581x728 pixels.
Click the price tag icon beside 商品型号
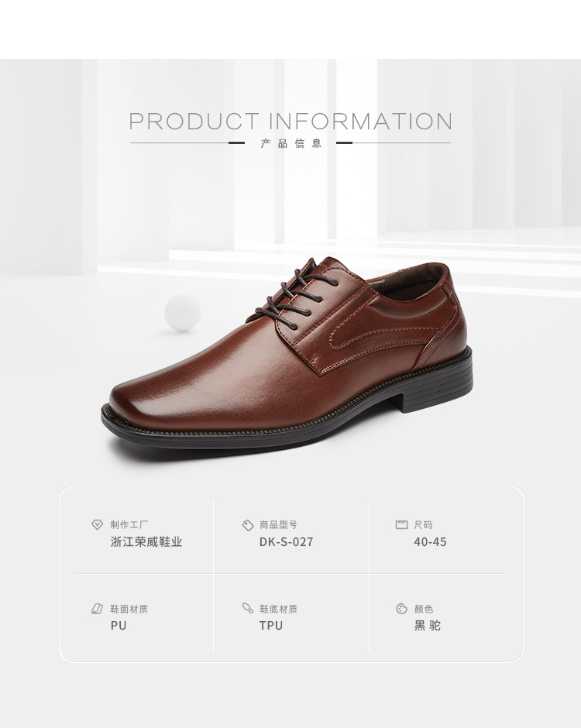[248, 525]
